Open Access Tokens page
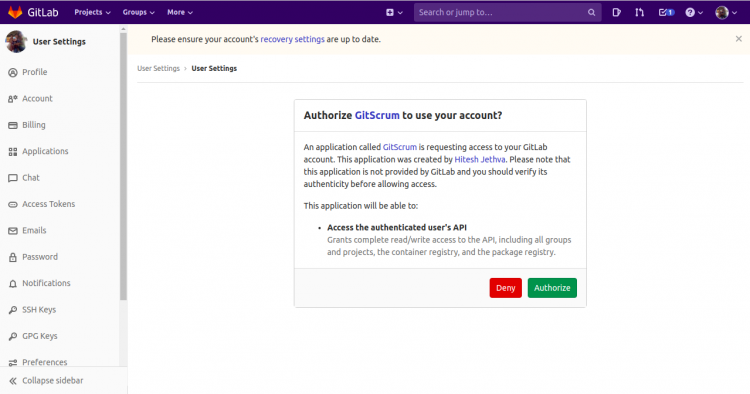 coord(48,204)
